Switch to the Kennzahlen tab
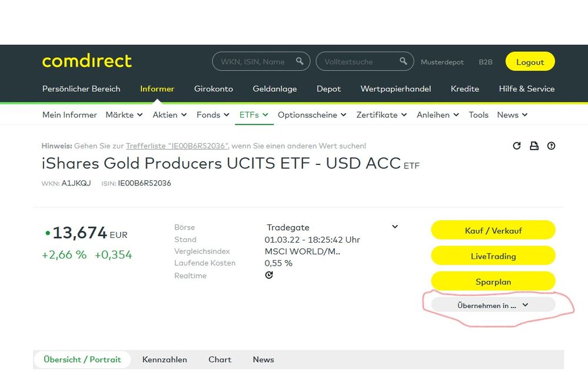The height and width of the screenshot is (374, 588). (164, 359)
